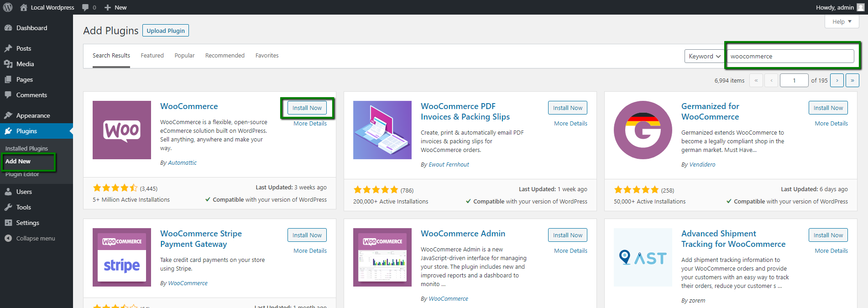The height and width of the screenshot is (308, 868).
Task: Open Add New plugins submenu item
Action: click(18, 161)
